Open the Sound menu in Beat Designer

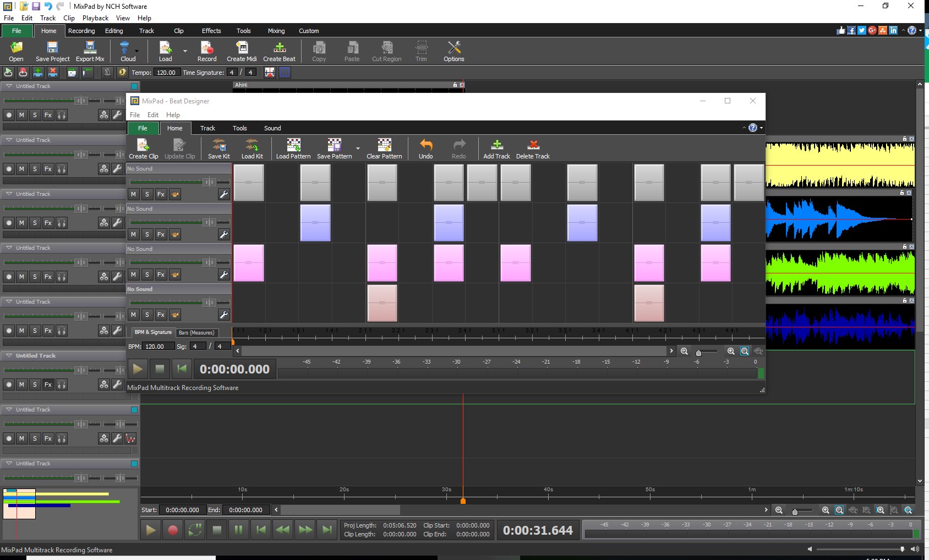[x=272, y=128]
